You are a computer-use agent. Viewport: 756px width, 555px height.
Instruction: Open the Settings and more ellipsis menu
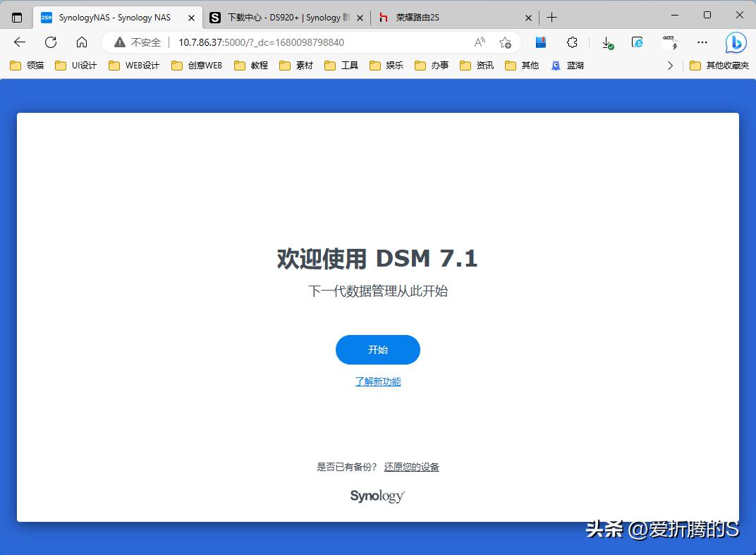702,42
